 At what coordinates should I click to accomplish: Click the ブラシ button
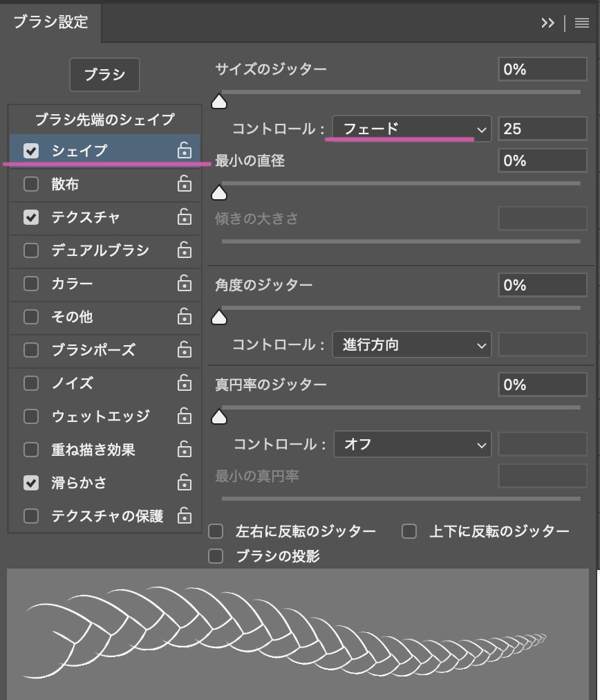point(104,74)
